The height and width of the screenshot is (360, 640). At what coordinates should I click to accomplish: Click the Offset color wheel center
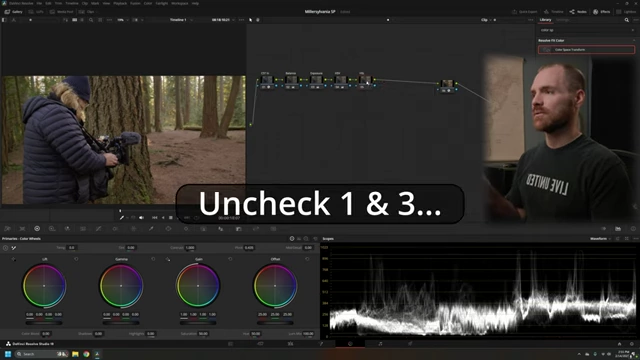click(x=275, y=286)
